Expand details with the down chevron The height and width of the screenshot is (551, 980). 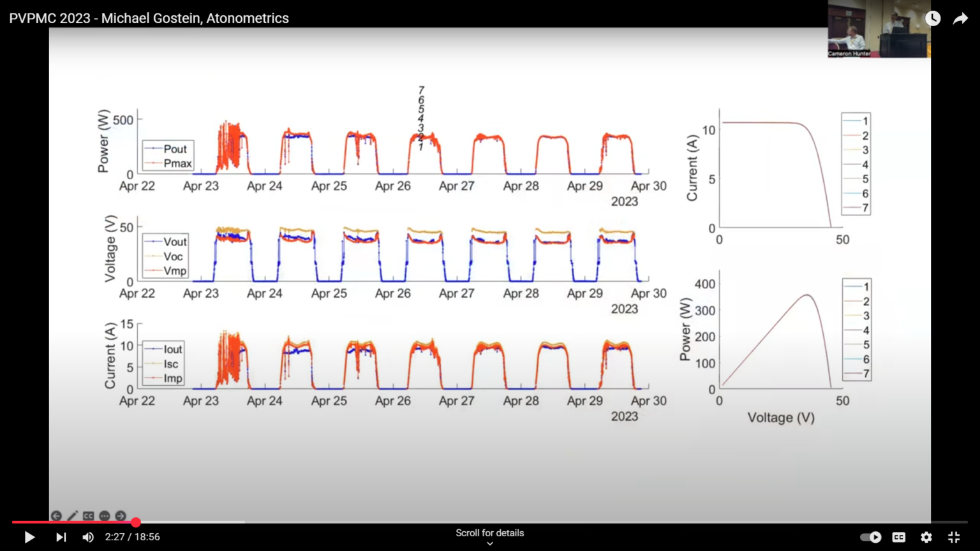point(489,543)
